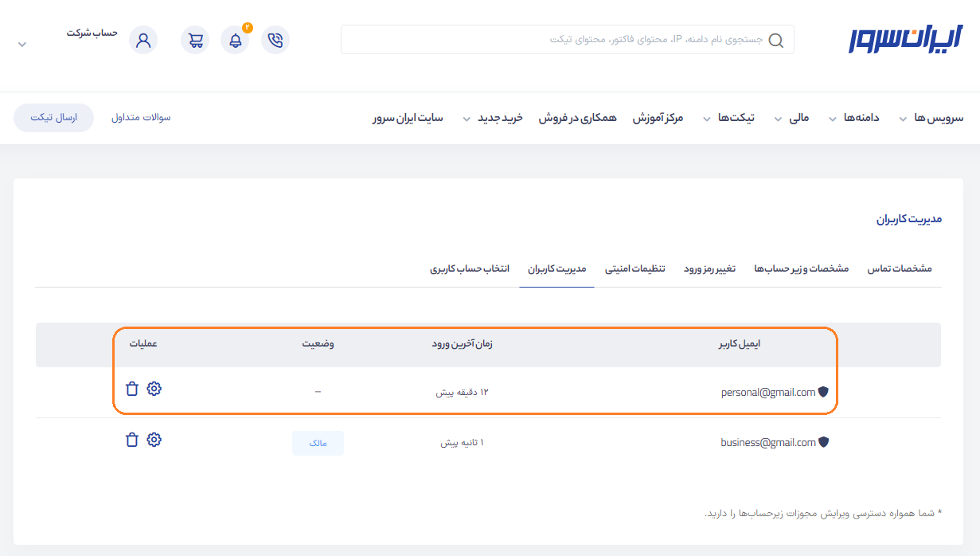980x556 pixels.
Task: Open the account switcher chevron near حساب شرکت
Action: 22,45
